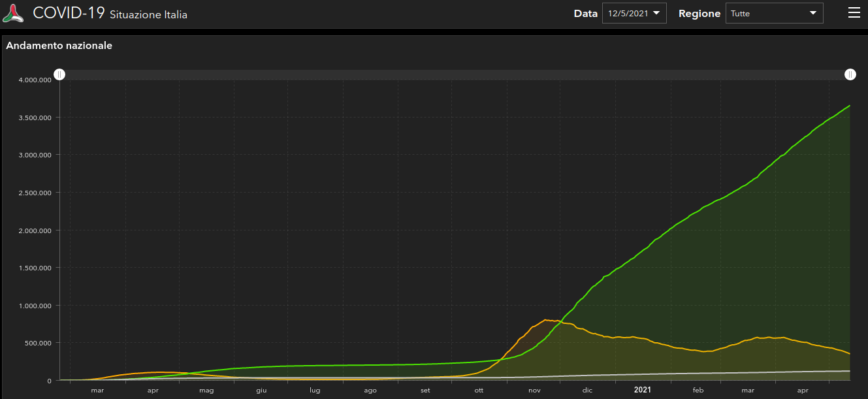
Task: Click the Protezione Civile logo icon
Action: click(x=14, y=13)
